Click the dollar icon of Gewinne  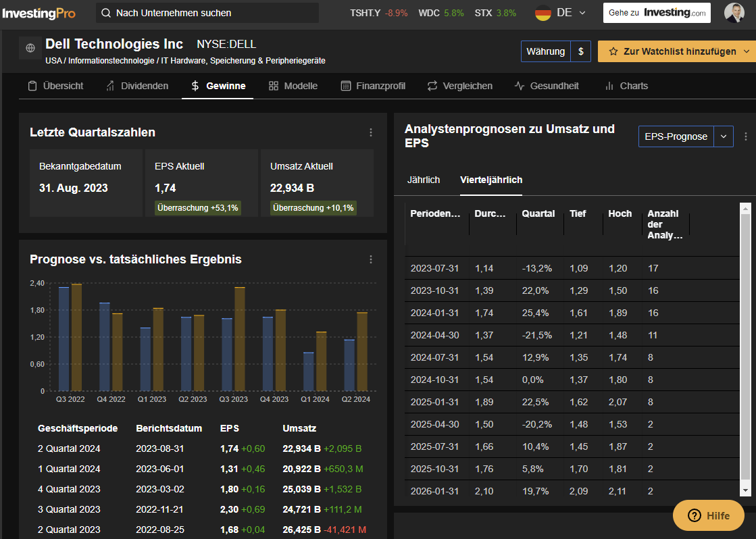195,86
